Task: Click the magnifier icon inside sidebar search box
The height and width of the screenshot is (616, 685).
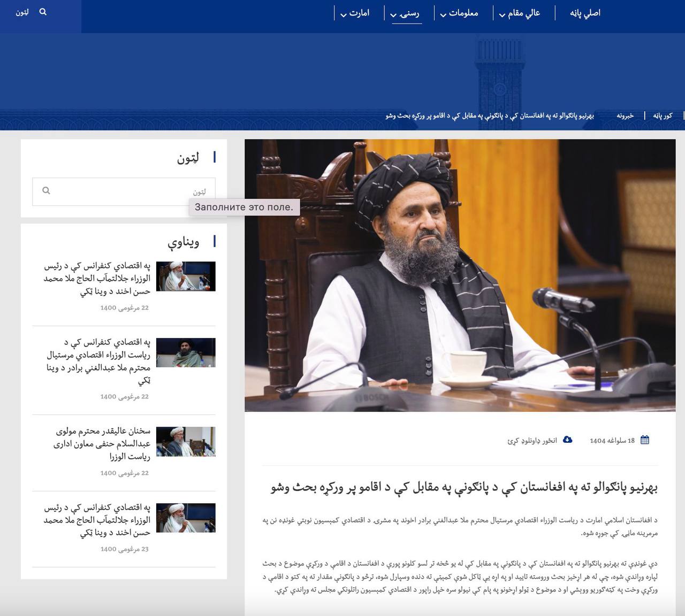Action: pos(46,190)
